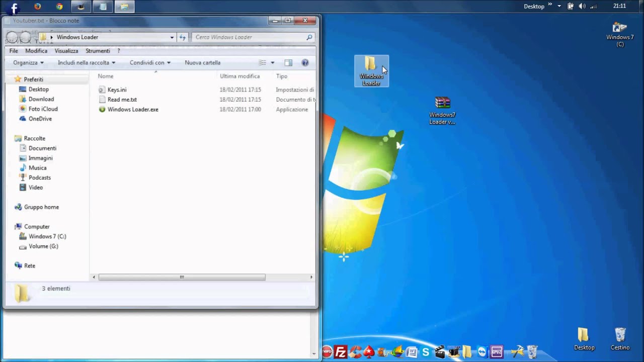Switch to the Explorer folder taskbar button
Viewport: 644px width, 362px height.
pyautogui.click(x=124, y=7)
